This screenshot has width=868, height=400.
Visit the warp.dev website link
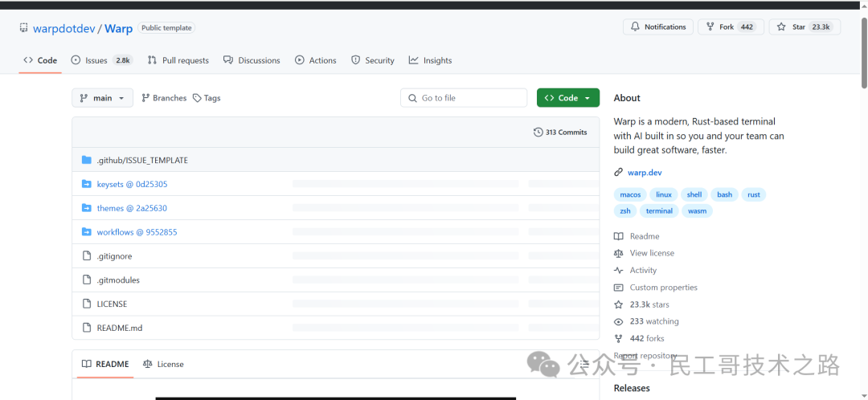[x=645, y=173]
